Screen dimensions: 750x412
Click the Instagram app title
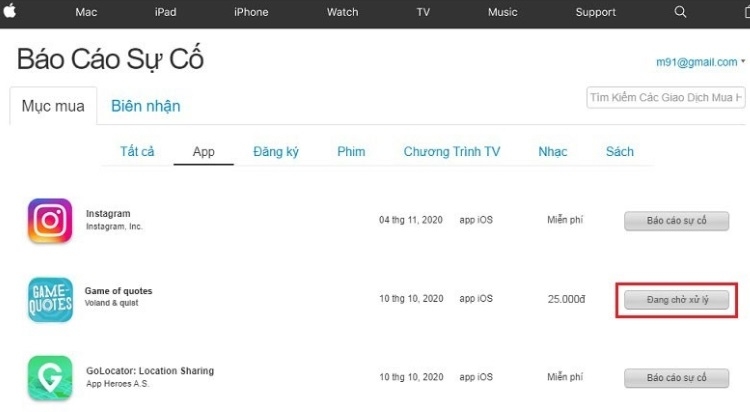108,213
